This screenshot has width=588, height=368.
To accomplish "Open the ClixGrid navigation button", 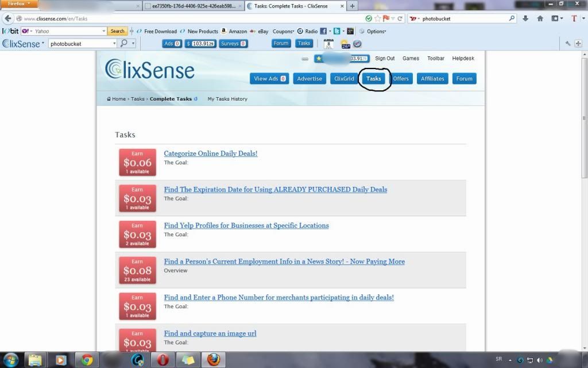I will (344, 78).
